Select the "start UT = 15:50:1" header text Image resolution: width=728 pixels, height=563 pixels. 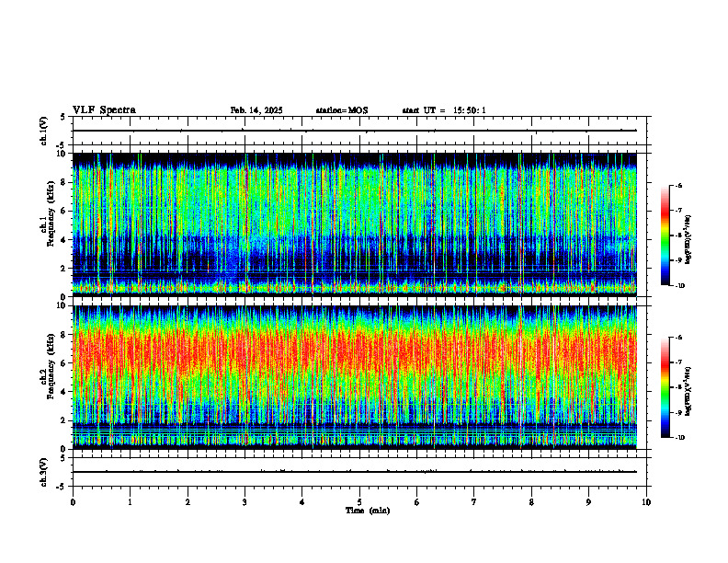444,110
